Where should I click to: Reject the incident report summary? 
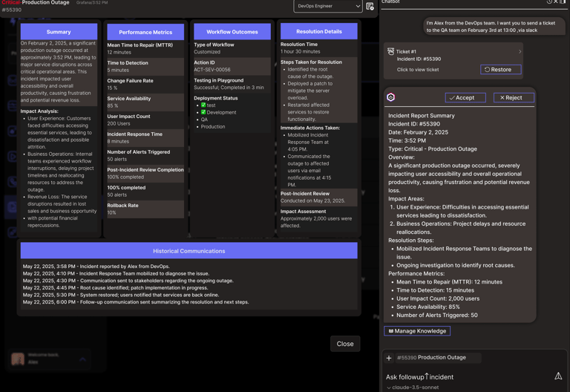[x=514, y=97]
